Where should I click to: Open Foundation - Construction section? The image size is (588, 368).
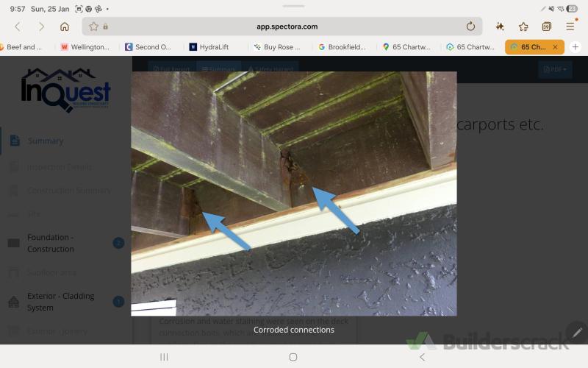(51, 243)
